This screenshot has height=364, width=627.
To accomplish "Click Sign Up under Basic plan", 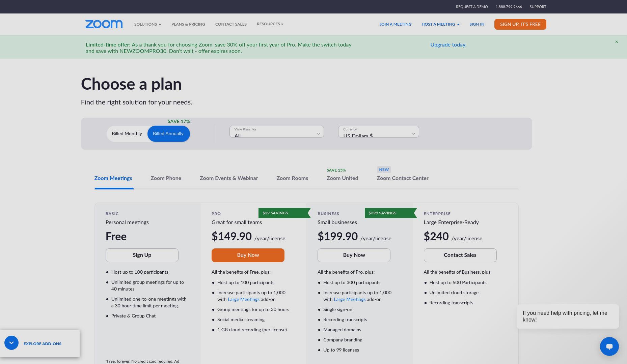I will (x=142, y=255).
